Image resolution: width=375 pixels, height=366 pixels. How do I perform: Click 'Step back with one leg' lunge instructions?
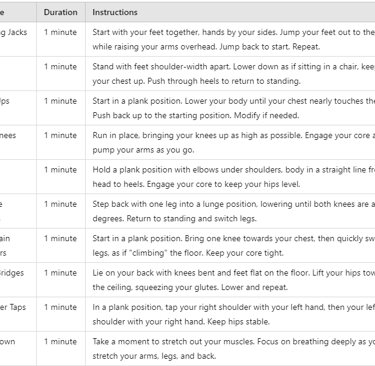point(230,211)
